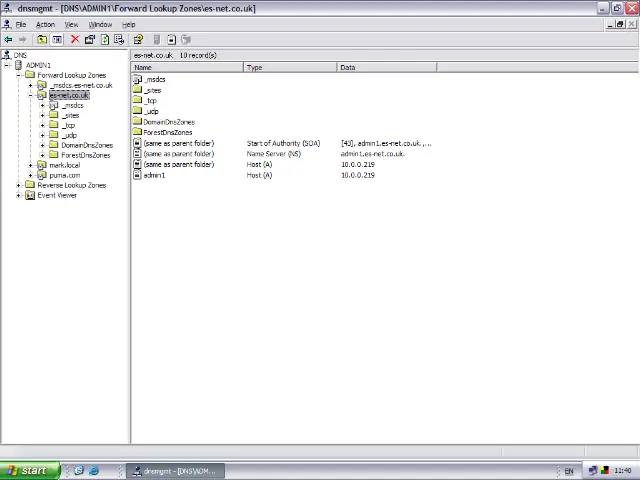
Task: Open the Windows Start menu
Action: pyautogui.click(x=30, y=471)
